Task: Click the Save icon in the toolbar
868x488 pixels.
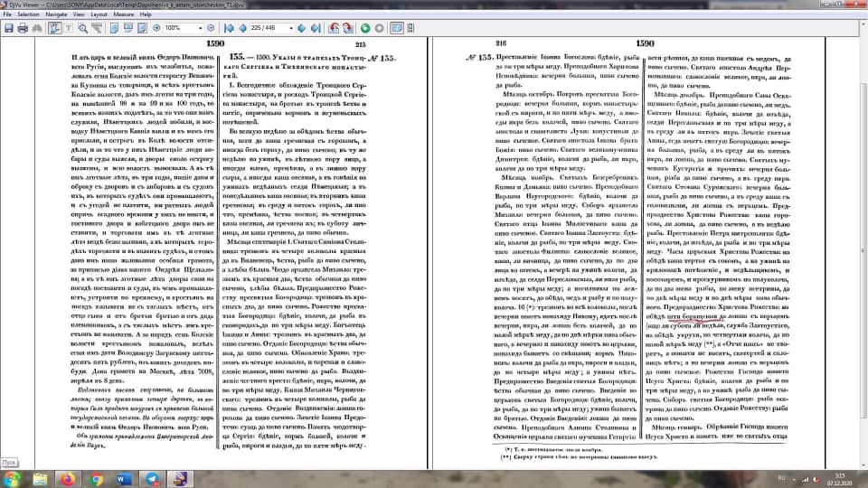Action: pos(8,28)
